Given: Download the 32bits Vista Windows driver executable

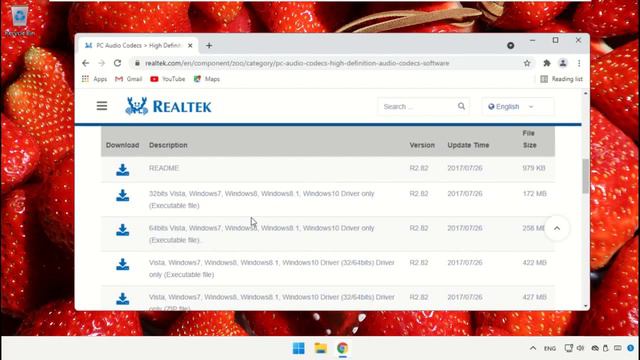Looking at the screenshot, I should [122, 196].
